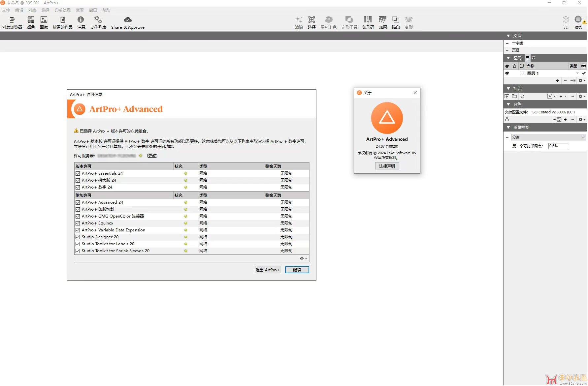Open Share & Approve cloud icon
The width and height of the screenshot is (588, 386).
click(128, 23)
